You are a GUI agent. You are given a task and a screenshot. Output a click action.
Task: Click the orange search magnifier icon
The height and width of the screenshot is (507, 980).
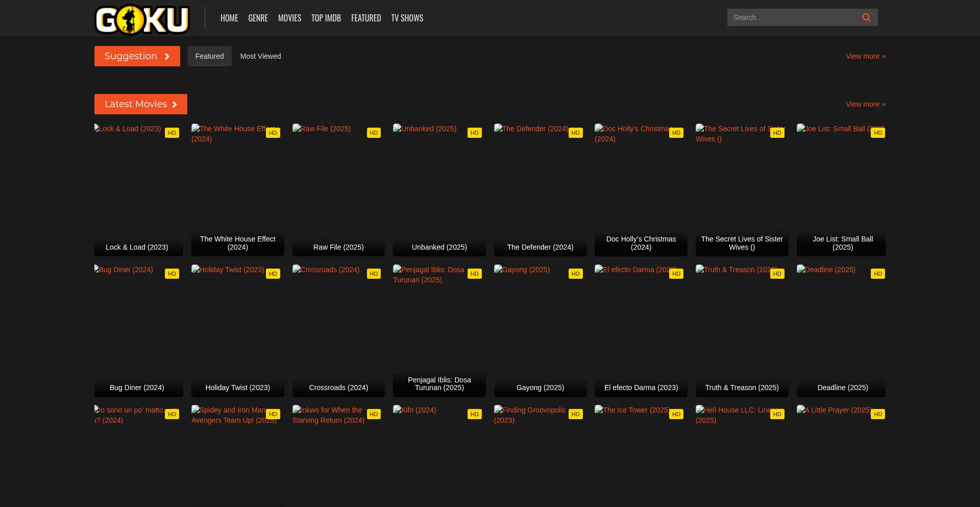(866, 18)
